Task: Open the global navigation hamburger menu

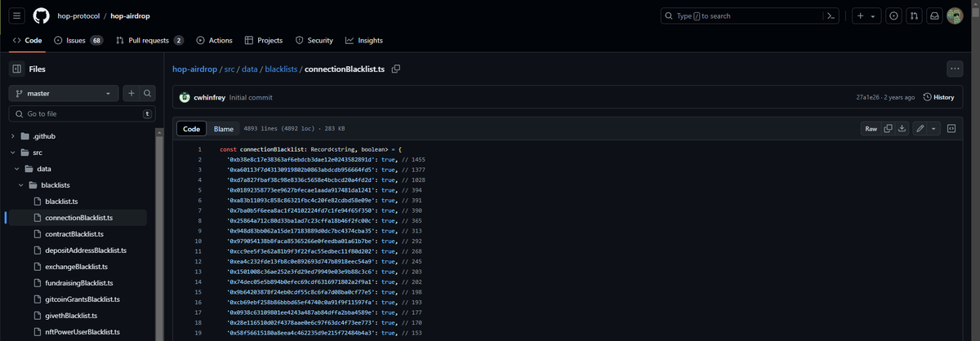Action: pos(16,15)
